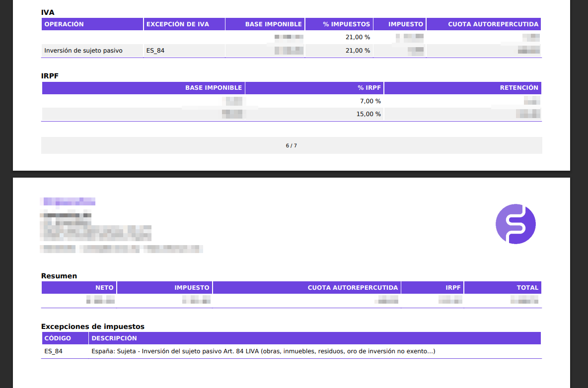The image size is (588, 388).
Task: Click the purple S company logo
Action: 515,224
